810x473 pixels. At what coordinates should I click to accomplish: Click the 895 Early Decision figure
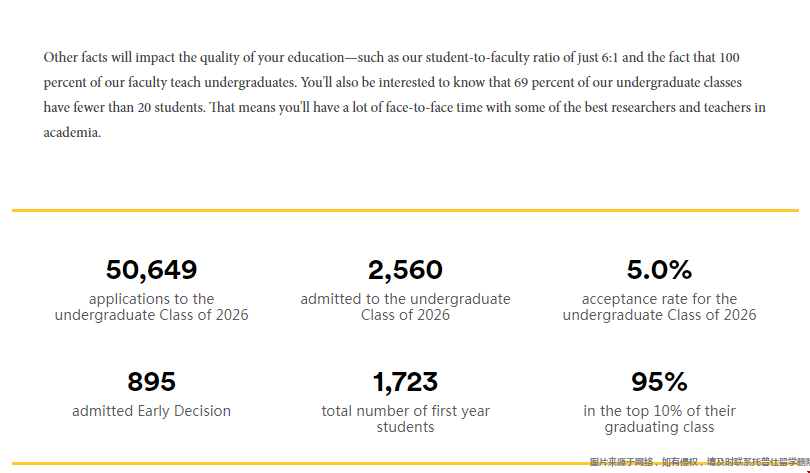coord(151,382)
